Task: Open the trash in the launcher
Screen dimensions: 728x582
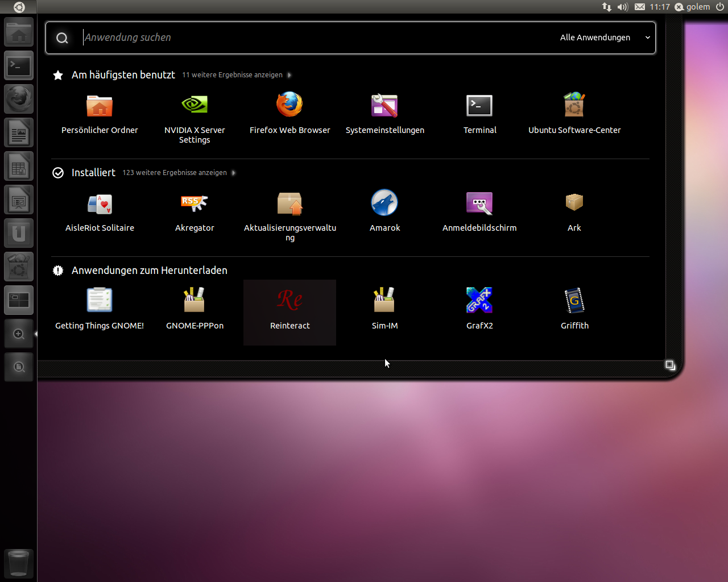Action: [19, 563]
